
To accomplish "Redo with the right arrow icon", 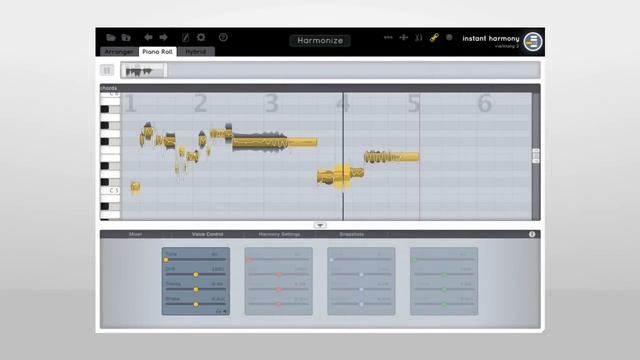I will click(x=164, y=37).
